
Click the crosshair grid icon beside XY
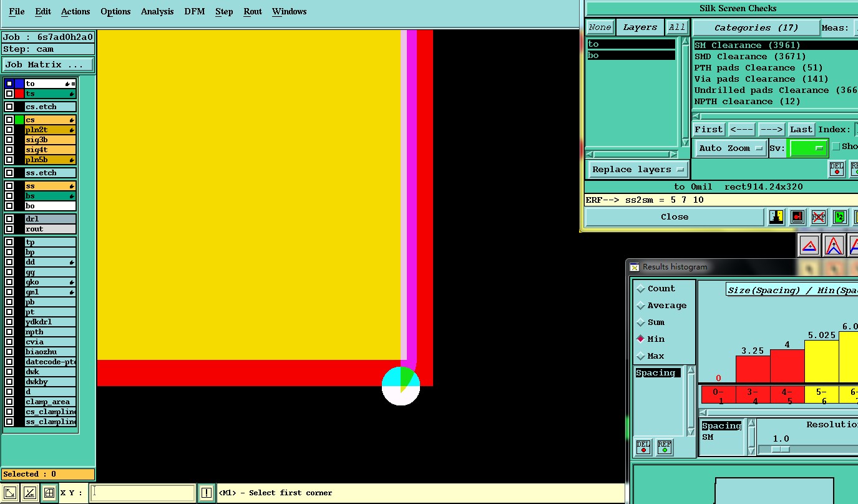pyautogui.click(x=49, y=493)
